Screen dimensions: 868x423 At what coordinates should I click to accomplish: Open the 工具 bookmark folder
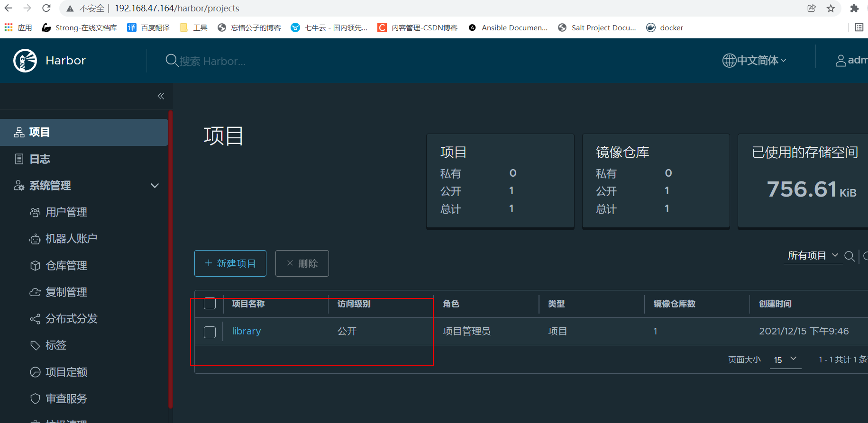193,27
